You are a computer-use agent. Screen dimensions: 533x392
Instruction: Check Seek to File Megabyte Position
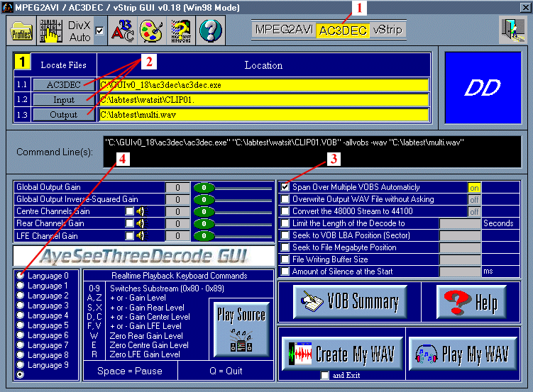[x=285, y=247]
